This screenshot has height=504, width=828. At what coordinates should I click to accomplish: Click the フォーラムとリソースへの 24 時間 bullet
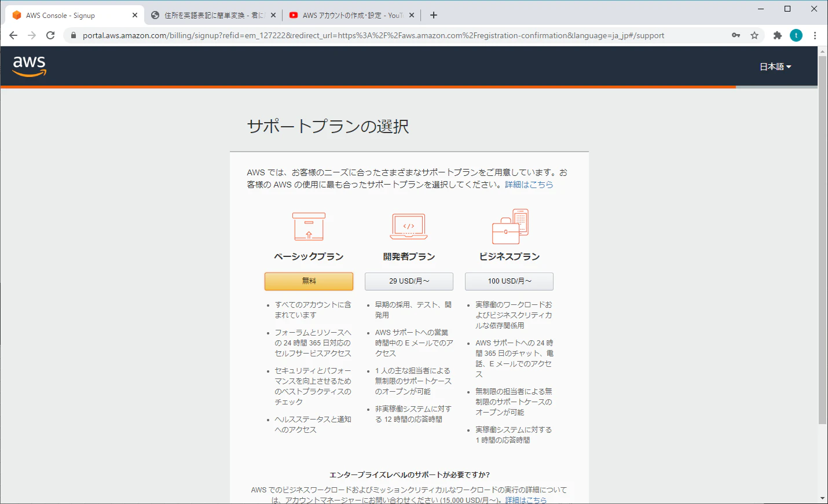click(313, 343)
